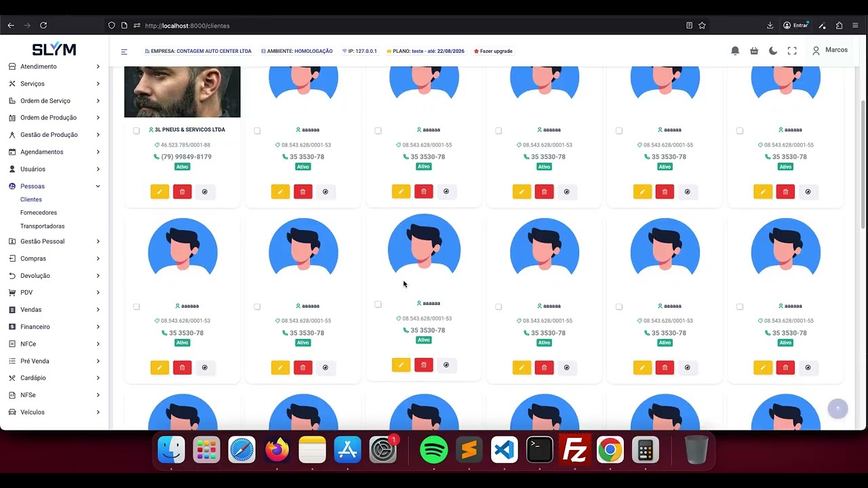Viewport: 868px width, 488px height.
Task: Collapse the Pessoas menu chevron
Action: (98, 186)
